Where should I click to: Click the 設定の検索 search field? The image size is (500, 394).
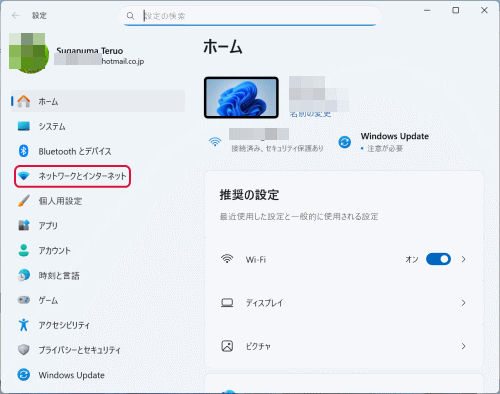click(250, 16)
